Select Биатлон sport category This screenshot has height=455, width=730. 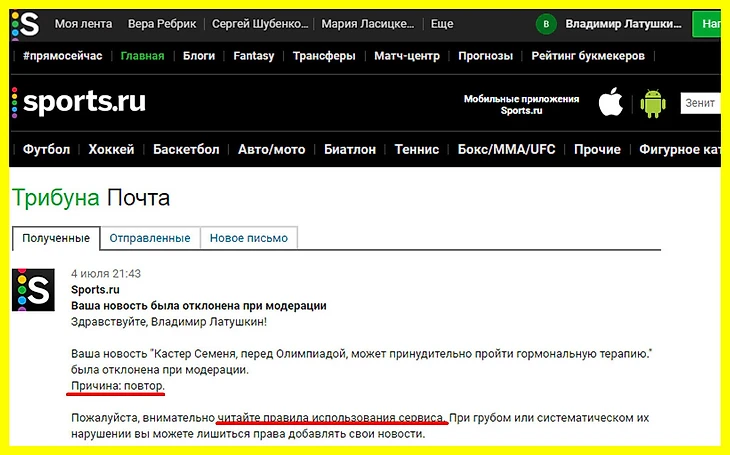pos(350,149)
